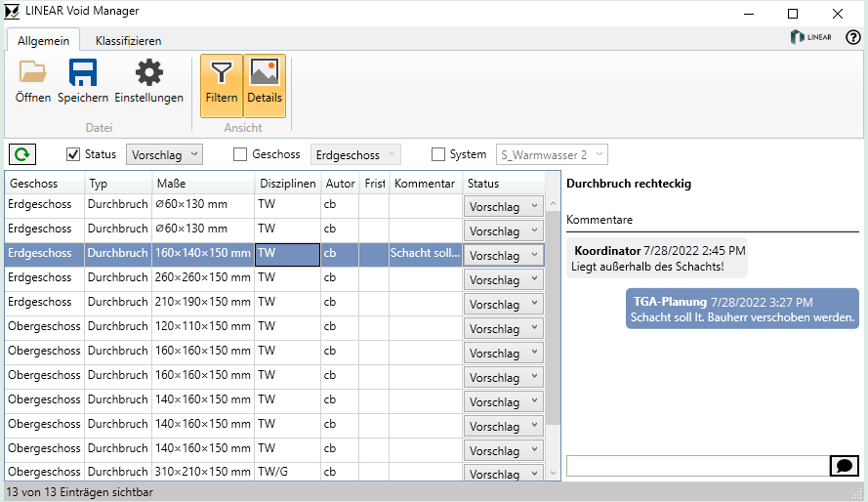The image size is (868, 502).
Task: Click the Kommentare section label
Action: click(x=599, y=220)
